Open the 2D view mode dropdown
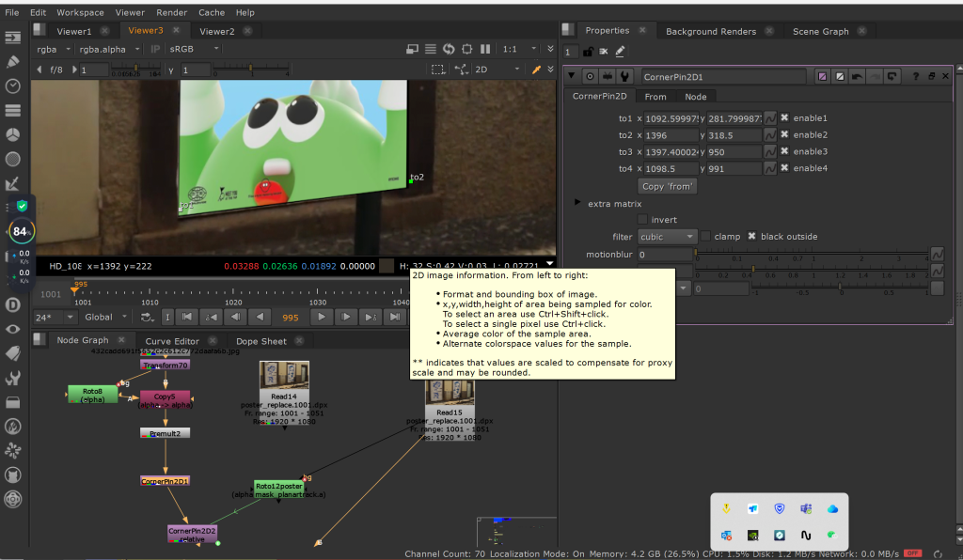Image resolution: width=963 pixels, height=560 pixels. pyautogui.click(x=497, y=70)
